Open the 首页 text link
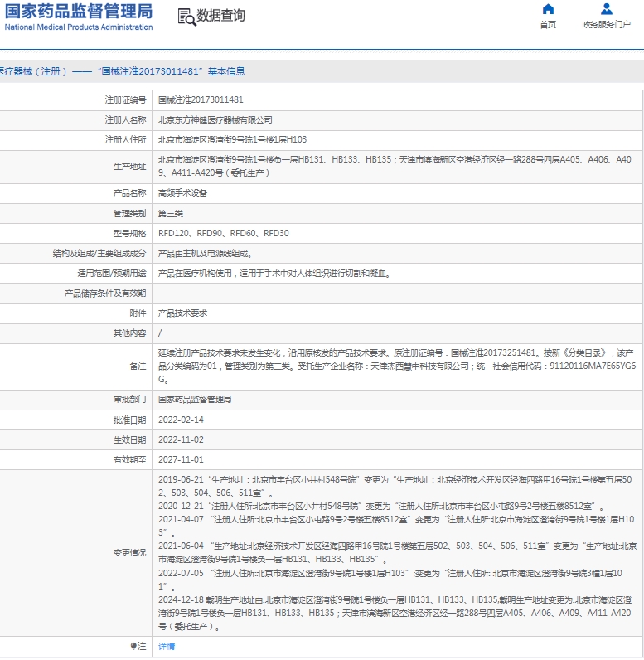Screen dimensions: 644x660 pos(548,25)
